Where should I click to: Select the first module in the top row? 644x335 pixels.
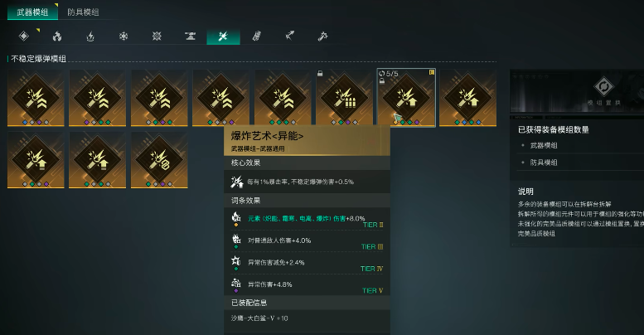(36, 98)
